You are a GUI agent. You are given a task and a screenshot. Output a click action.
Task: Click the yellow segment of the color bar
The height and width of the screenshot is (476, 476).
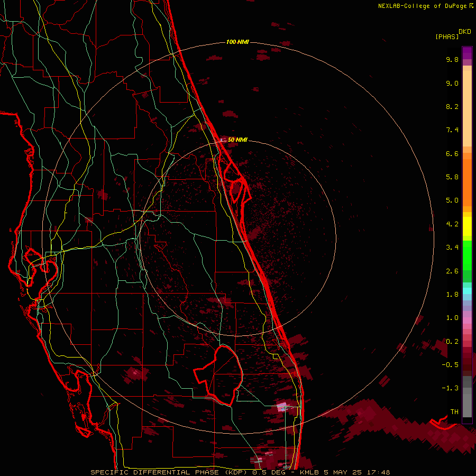pyautogui.click(x=467, y=226)
